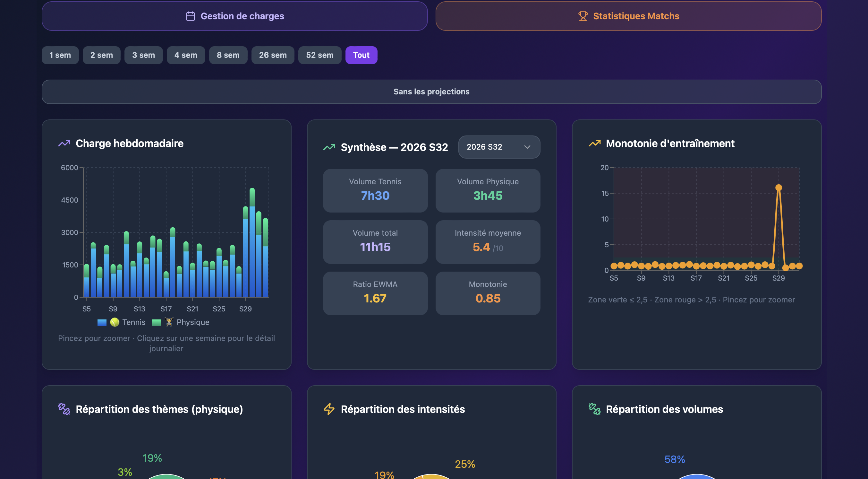Click the lightning icon beside Répartition des intensités
The height and width of the screenshot is (479, 868).
click(329, 409)
